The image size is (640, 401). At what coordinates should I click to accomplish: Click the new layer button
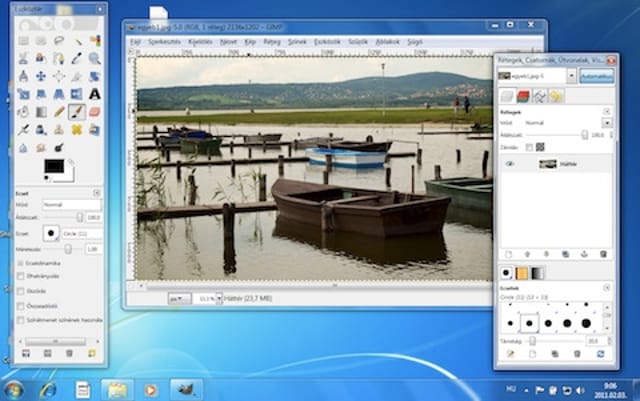point(509,254)
